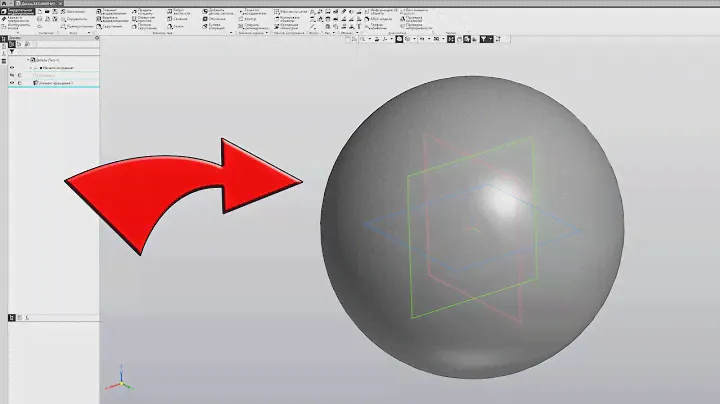Click the filter funnel icon in the view toolbar
Viewport: 720px width, 404px height.
tap(483, 39)
